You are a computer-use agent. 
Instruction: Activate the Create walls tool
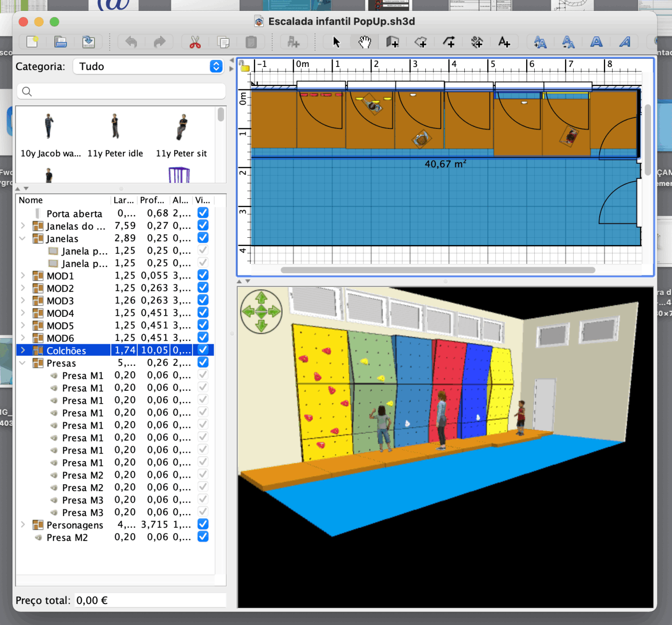(392, 42)
